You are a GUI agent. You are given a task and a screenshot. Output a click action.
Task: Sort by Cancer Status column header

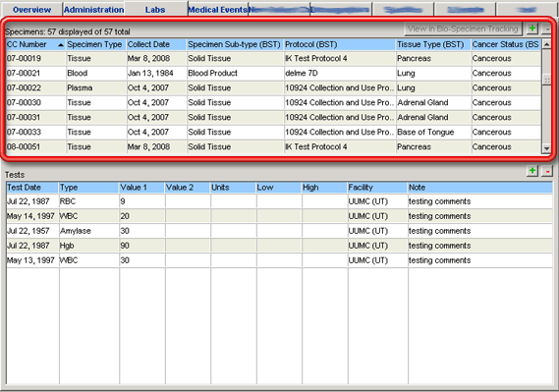point(506,44)
